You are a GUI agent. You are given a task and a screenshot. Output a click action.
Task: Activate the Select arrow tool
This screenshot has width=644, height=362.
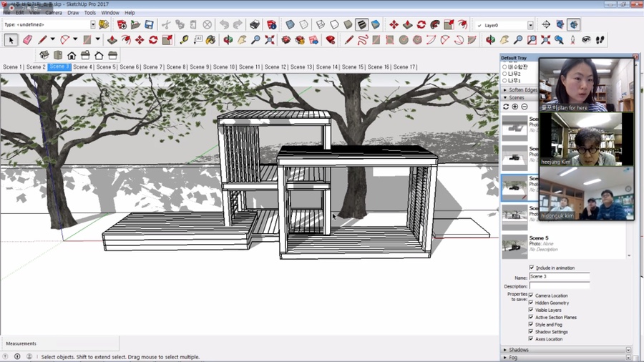point(11,40)
